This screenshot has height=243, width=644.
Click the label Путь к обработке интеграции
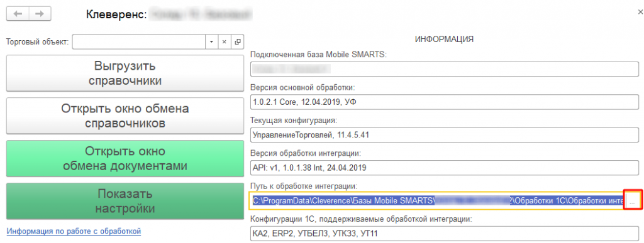(304, 186)
